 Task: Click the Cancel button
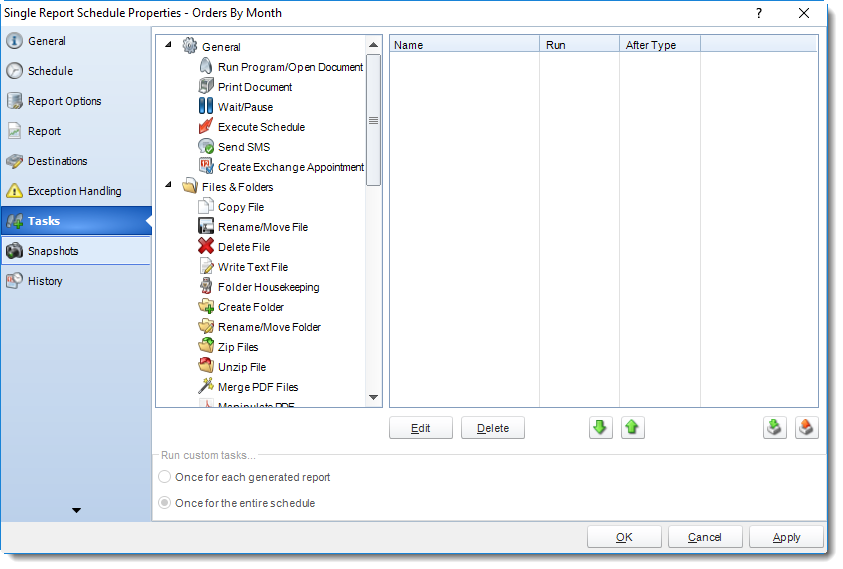point(705,537)
